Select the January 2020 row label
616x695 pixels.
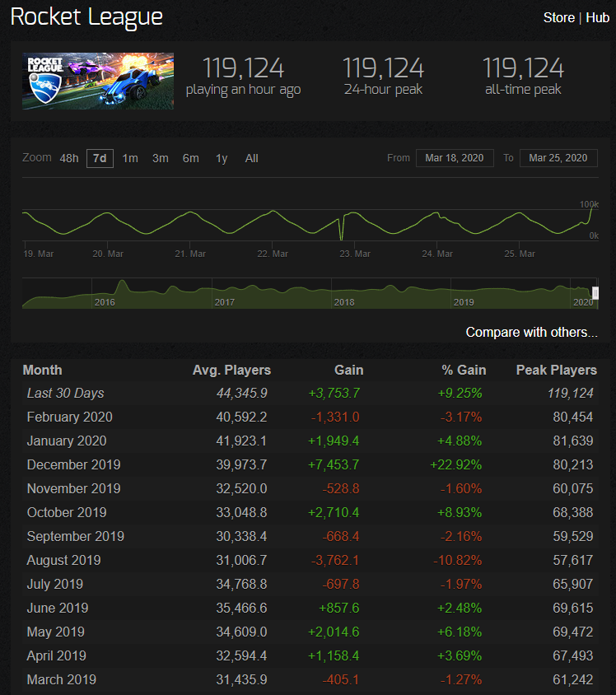pyautogui.click(x=67, y=441)
